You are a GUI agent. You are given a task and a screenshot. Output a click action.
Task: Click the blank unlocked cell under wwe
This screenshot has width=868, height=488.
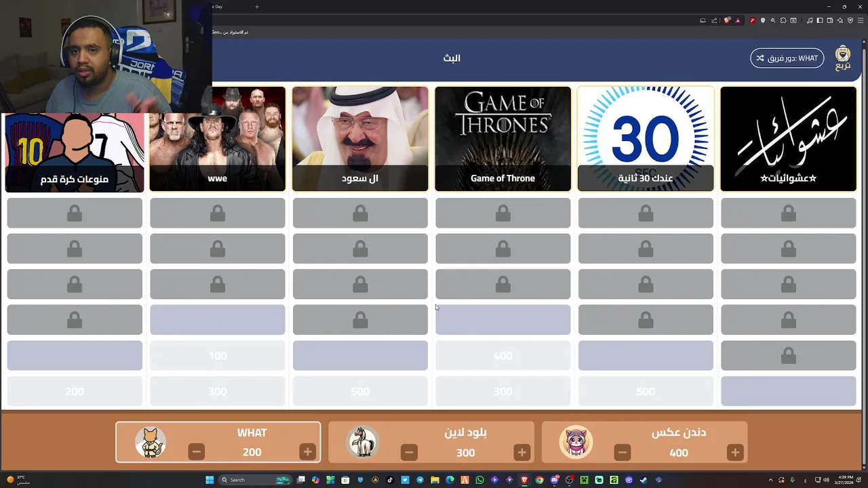(218, 320)
